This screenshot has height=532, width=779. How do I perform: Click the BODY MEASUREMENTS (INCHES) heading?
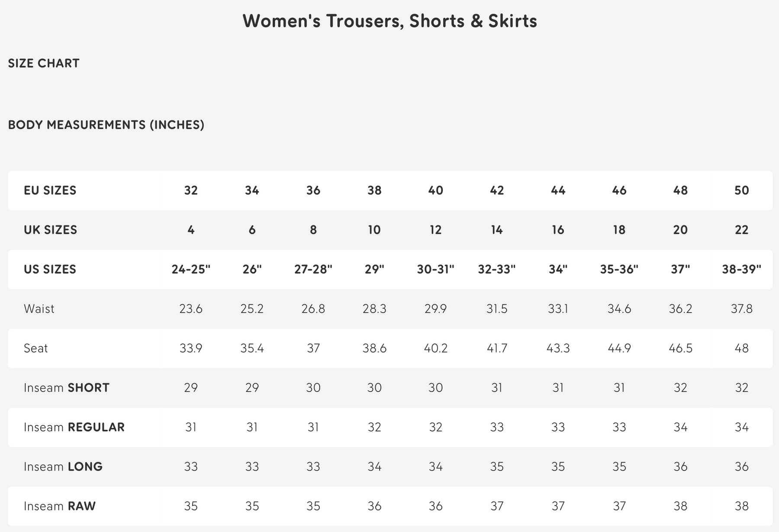click(106, 125)
